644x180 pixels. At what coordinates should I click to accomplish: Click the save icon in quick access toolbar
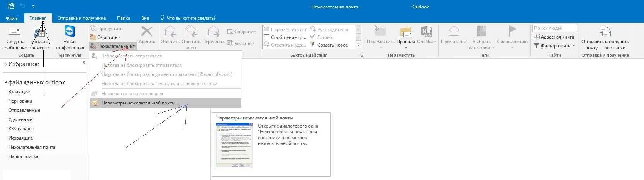[11, 6]
